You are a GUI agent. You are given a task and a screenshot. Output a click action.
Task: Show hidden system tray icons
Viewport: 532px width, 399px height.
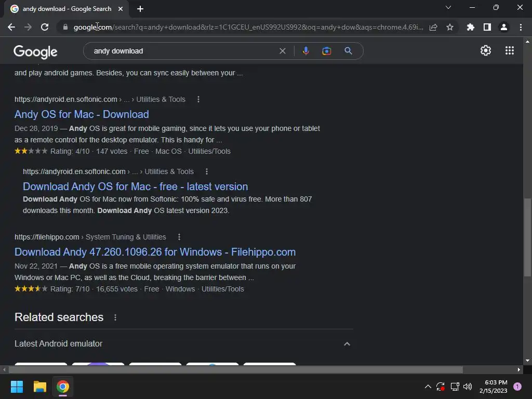428,387
